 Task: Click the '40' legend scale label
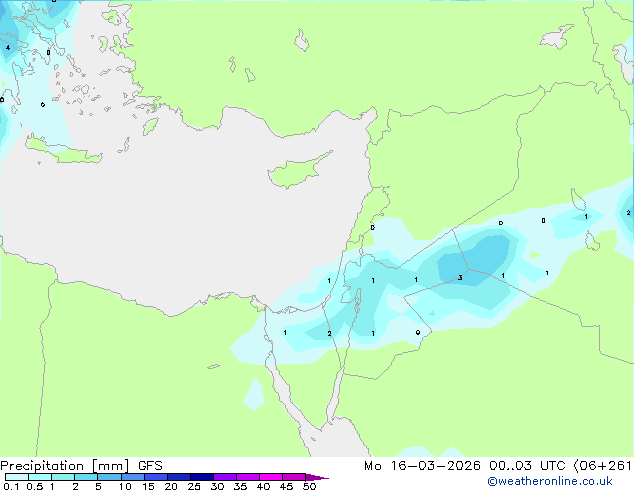(x=263, y=486)
